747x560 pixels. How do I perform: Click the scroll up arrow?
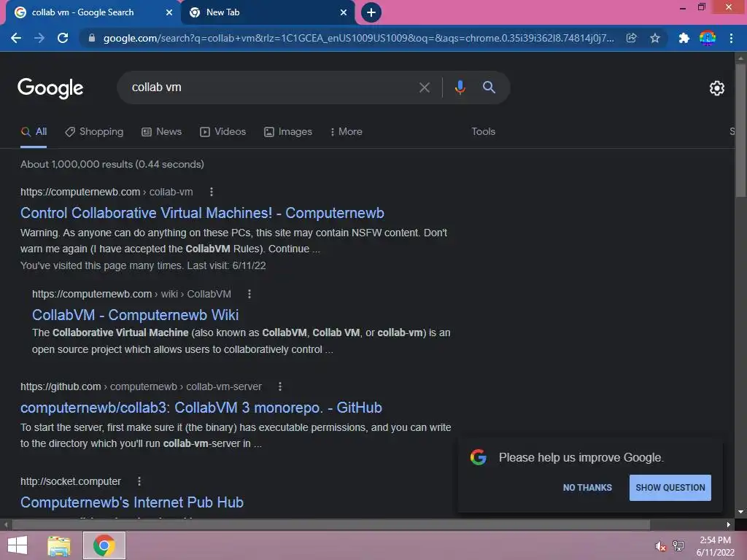740,58
